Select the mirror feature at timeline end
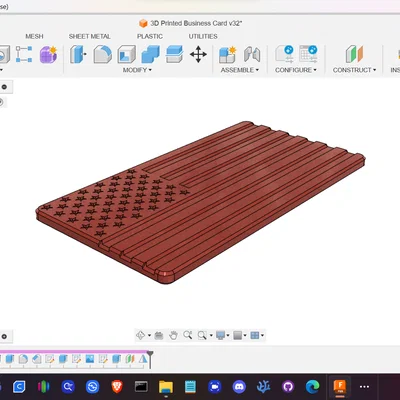 (143, 359)
